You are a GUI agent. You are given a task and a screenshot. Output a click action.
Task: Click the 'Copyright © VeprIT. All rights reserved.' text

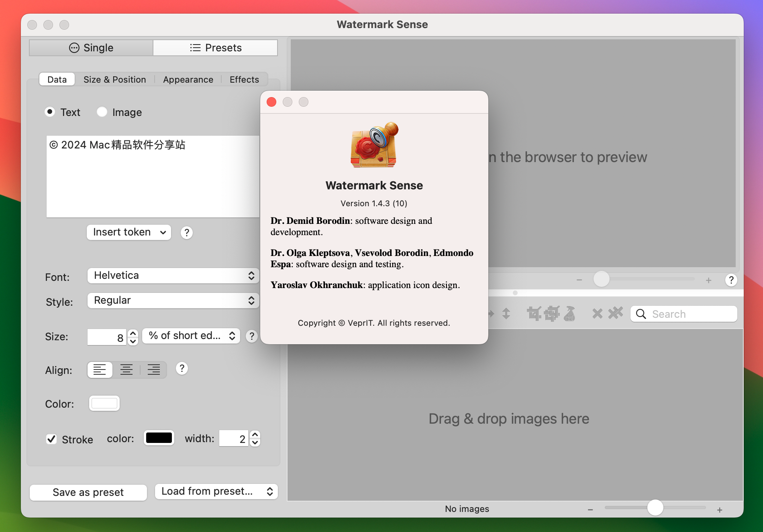pos(374,323)
